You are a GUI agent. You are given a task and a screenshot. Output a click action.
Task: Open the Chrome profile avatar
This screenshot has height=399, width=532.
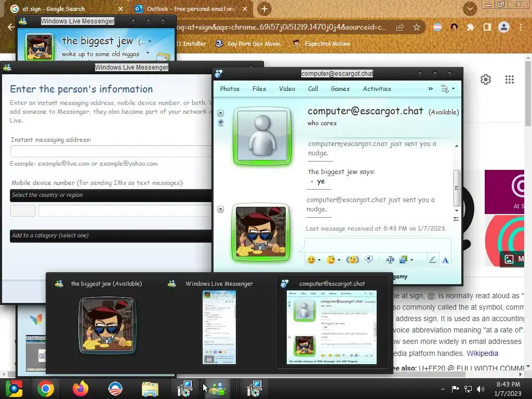pyautogui.click(x=504, y=27)
